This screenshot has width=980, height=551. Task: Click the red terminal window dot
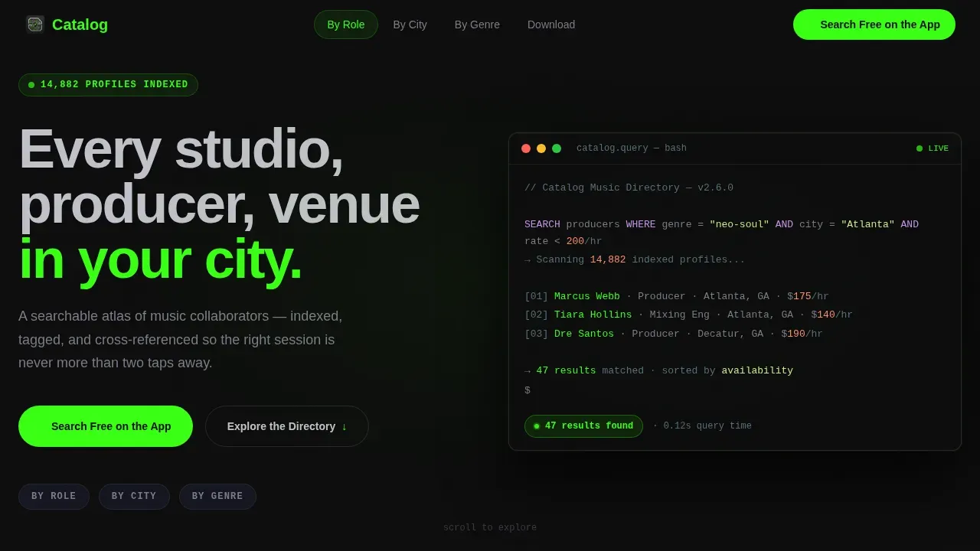(526, 148)
